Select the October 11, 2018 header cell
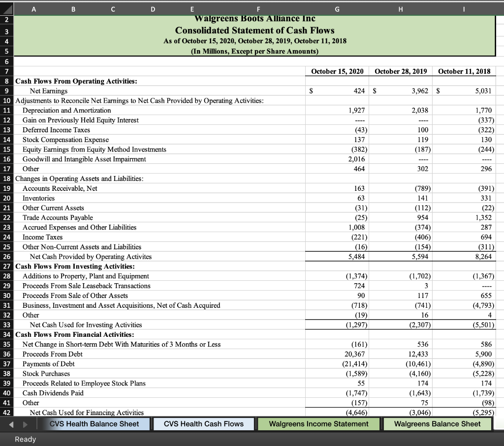The width and height of the screenshot is (504, 446). pyautogui.click(x=464, y=71)
